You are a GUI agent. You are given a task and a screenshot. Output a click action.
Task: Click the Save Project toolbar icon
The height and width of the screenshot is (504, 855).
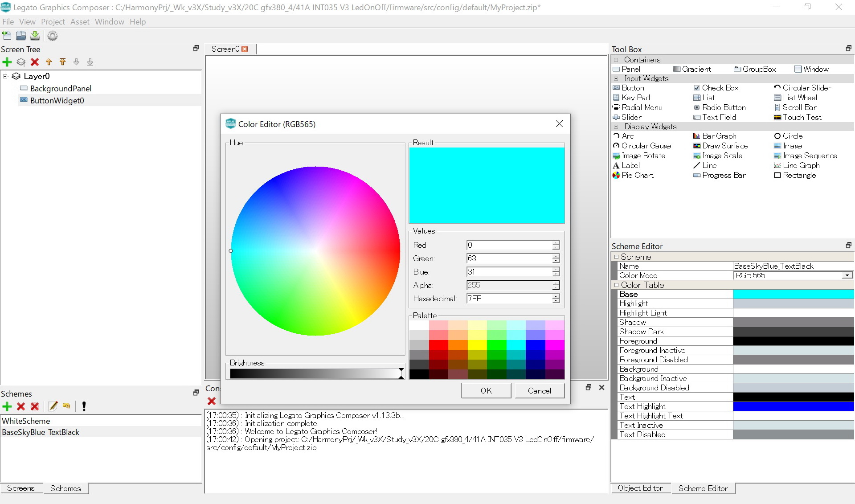pos(35,36)
